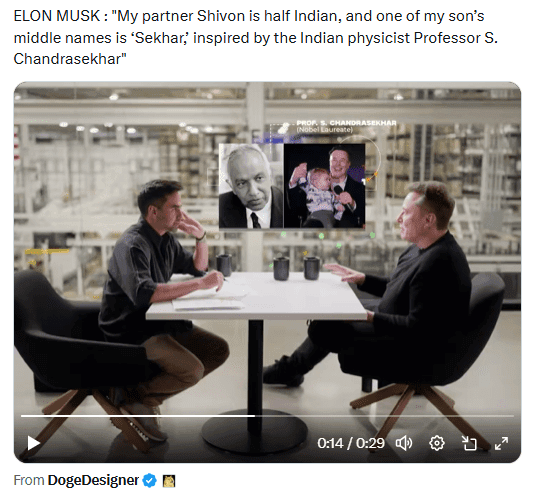Open the DogeDesigner profile link

[x=93, y=480]
